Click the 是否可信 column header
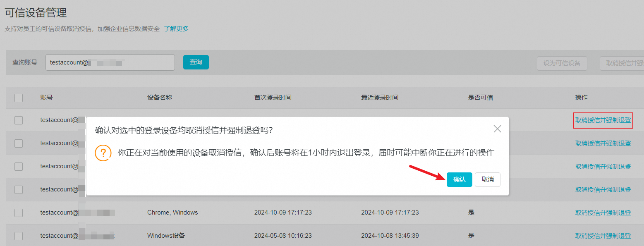This screenshot has height=246, width=644. tap(480, 98)
